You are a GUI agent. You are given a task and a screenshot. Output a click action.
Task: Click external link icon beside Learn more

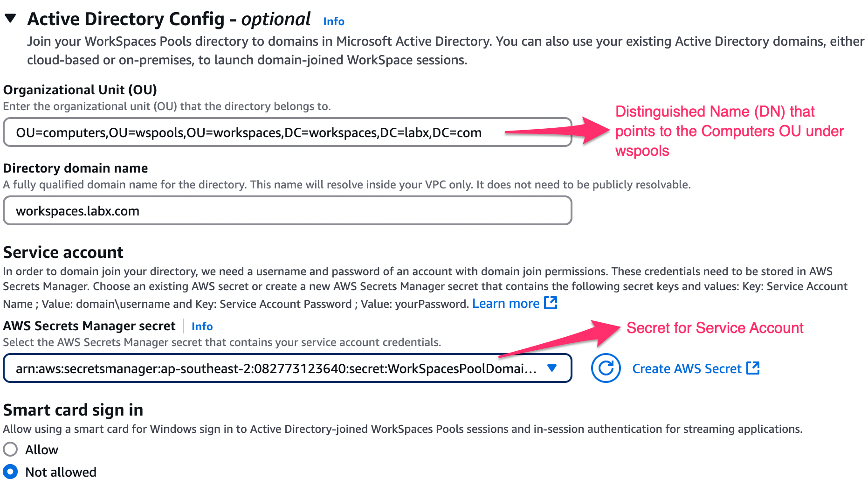551,303
